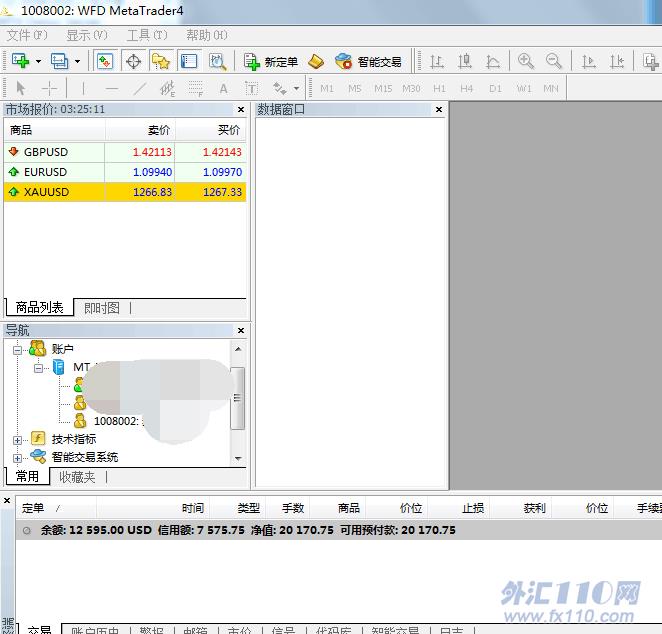This screenshot has height=634, width=662.
Task: Toggle the 智能交易 auto trading button
Action: pos(368,62)
